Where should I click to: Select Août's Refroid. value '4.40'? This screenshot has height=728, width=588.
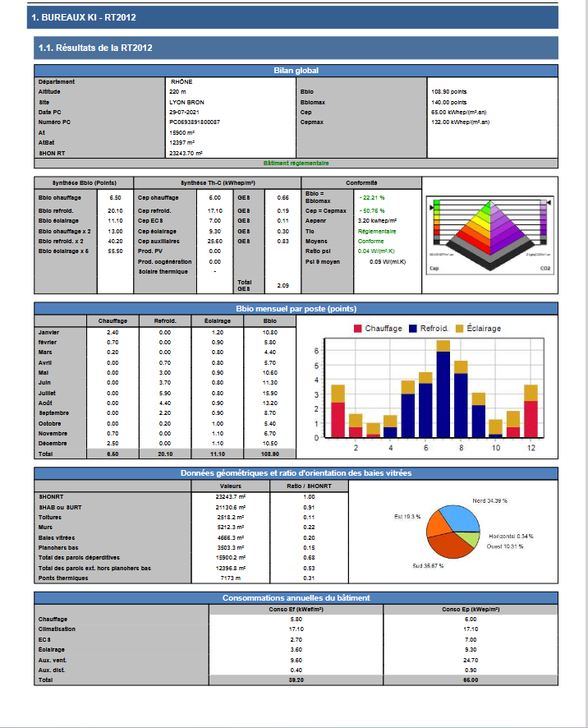click(x=165, y=403)
